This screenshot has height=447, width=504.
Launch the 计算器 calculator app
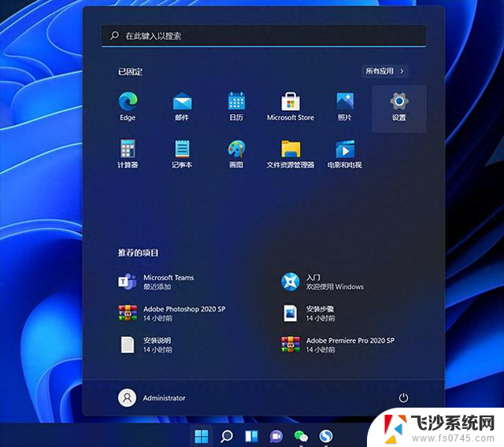(x=128, y=153)
